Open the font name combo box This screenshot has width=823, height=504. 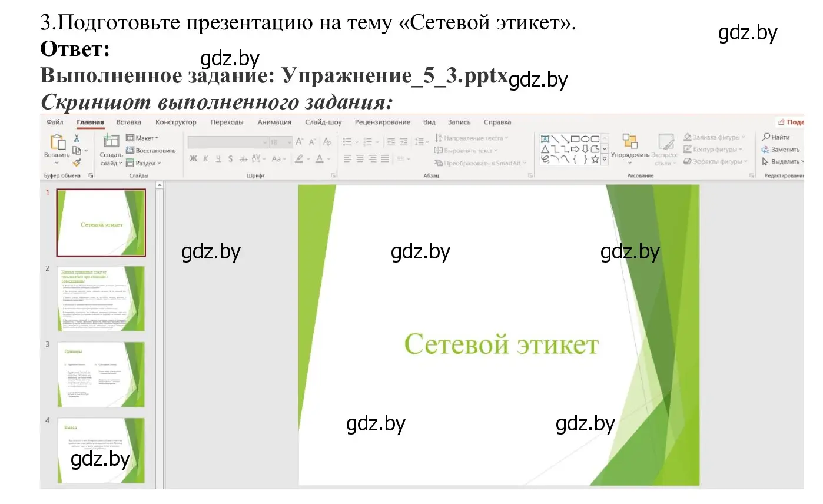click(x=227, y=142)
